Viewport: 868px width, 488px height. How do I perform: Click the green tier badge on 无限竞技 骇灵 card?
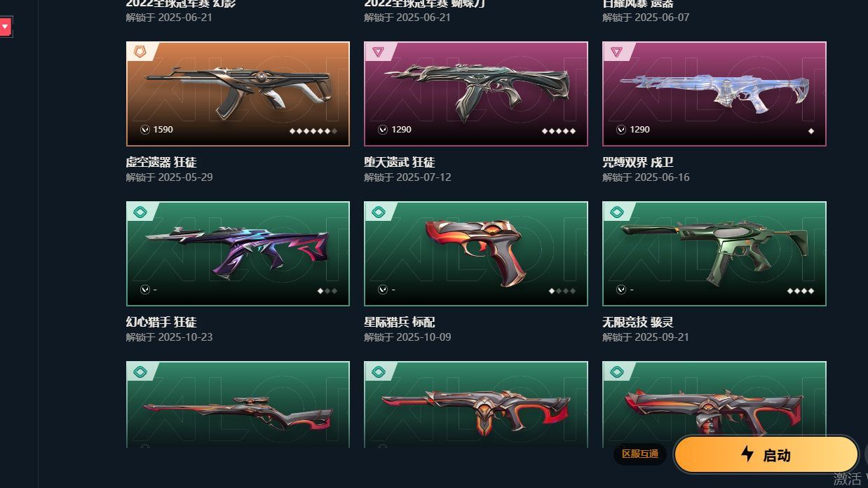click(x=616, y=212)
